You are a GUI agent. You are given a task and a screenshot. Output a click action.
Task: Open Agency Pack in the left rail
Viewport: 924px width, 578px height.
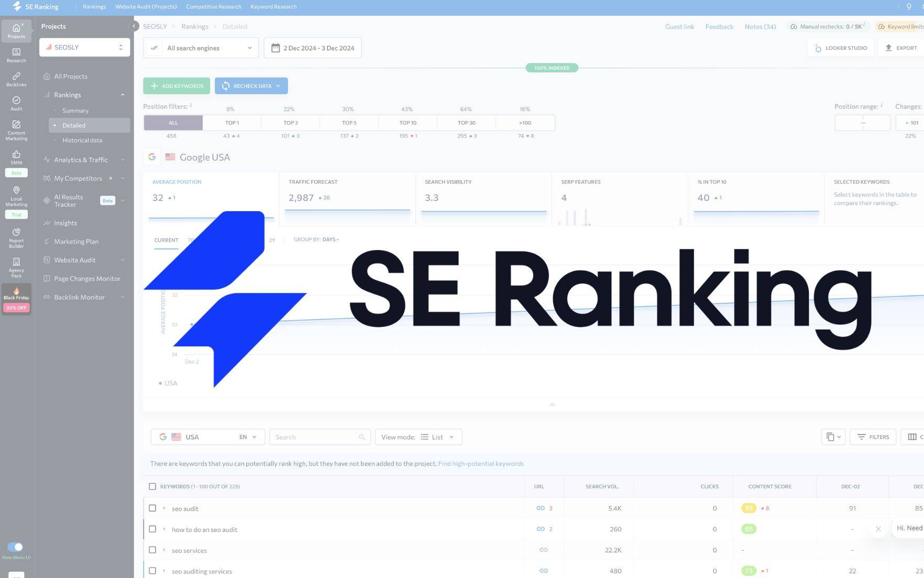point(16,268)
